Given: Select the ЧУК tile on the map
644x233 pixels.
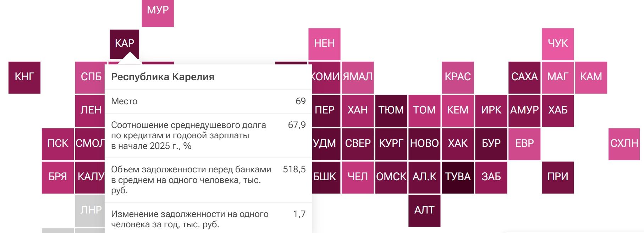Looking at the screenshot, I should click(x=557, y=44).
